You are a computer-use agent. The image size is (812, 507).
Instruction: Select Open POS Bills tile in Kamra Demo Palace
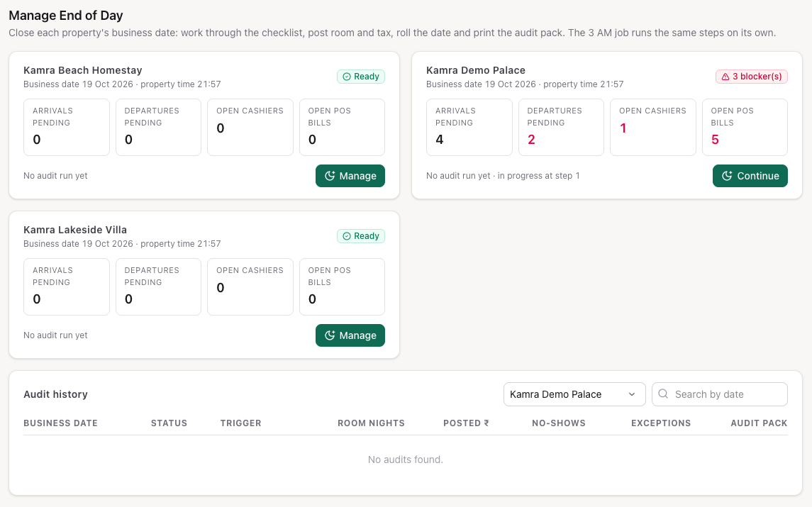[x=745, y=128]
